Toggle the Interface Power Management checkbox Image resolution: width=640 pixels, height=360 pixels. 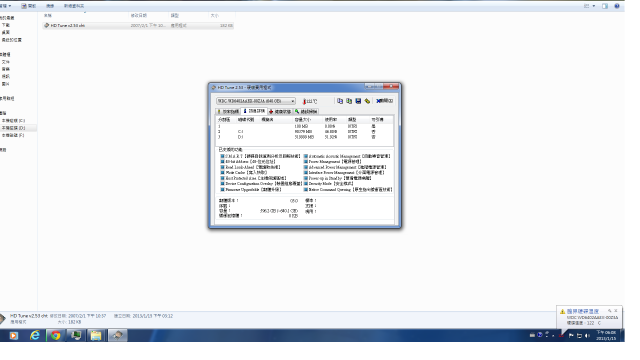306,173
